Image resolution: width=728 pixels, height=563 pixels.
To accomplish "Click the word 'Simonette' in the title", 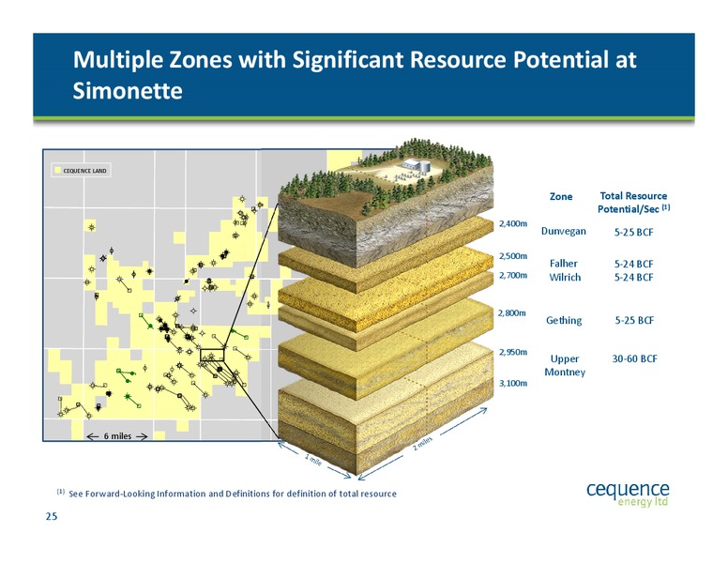I will click(x=128, y=90).
